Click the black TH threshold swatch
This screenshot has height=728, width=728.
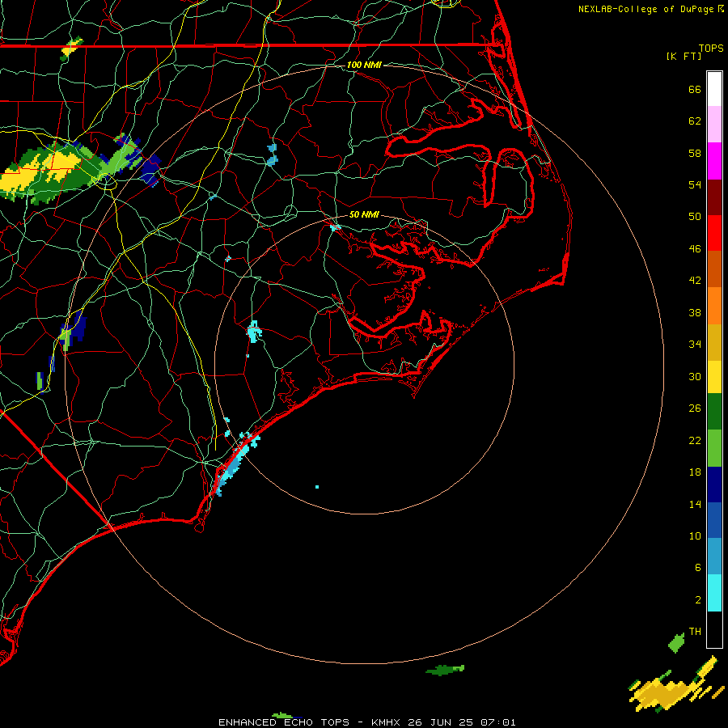click(714, 629)
